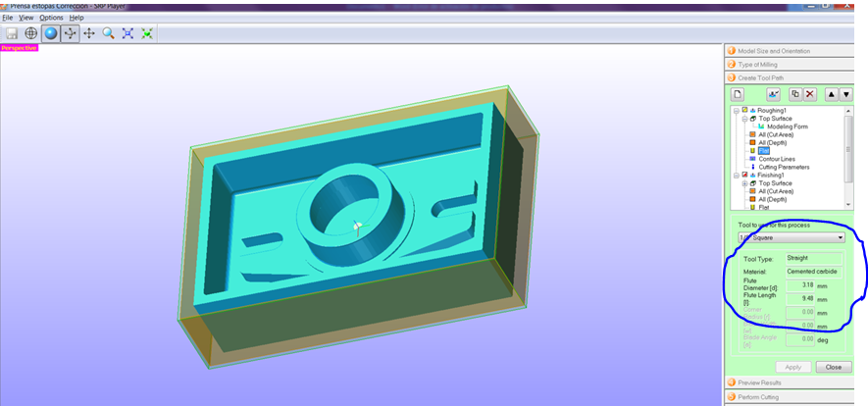The image size is (868, 406).
Task: Open the View menu
Action: point(26,18)
